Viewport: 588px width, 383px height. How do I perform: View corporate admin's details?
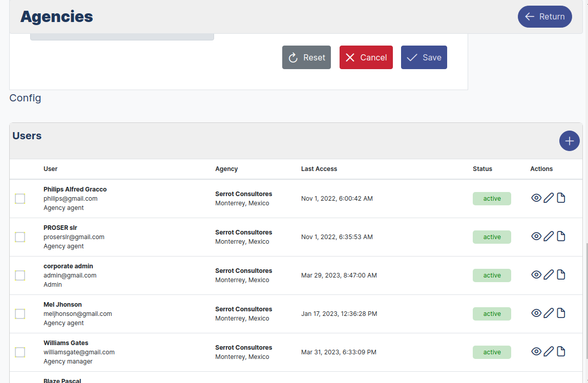pos(536,274)
